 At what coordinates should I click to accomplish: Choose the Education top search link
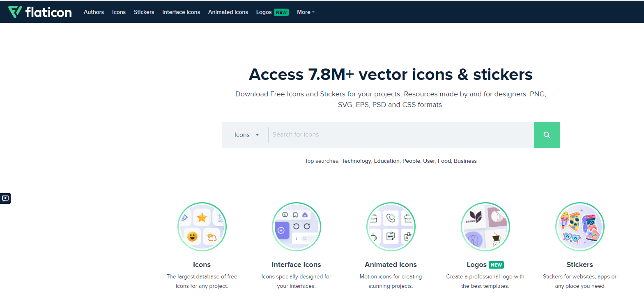pyautogui.click(x=386, y=161)
